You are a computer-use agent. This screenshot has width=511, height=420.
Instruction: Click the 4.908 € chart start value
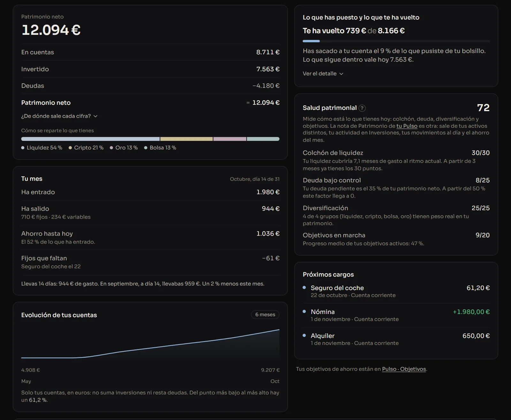tap(30, 370)
